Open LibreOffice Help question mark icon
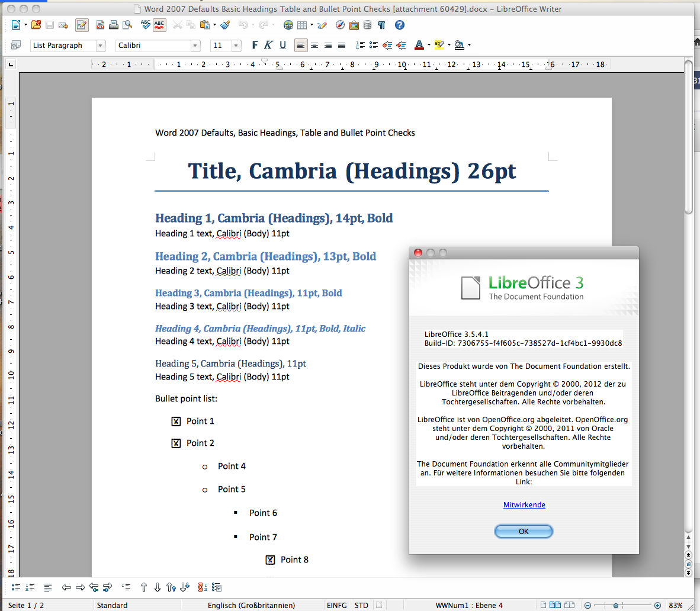Image resolution: width=700 pixels, height=611 pixels. (400, 25)
